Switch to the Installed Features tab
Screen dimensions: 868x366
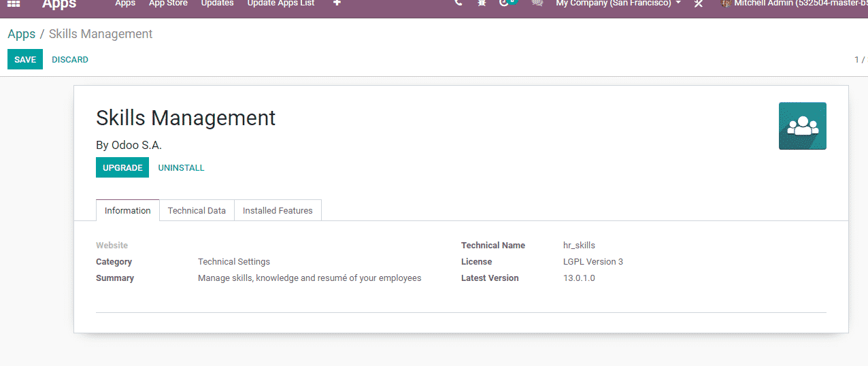pos(278,211)
